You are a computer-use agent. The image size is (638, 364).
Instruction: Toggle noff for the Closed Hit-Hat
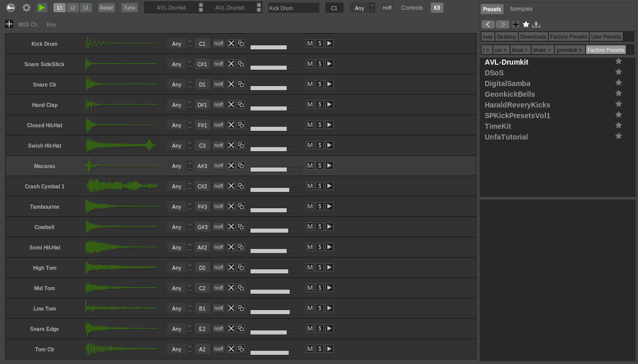point(218,125)
